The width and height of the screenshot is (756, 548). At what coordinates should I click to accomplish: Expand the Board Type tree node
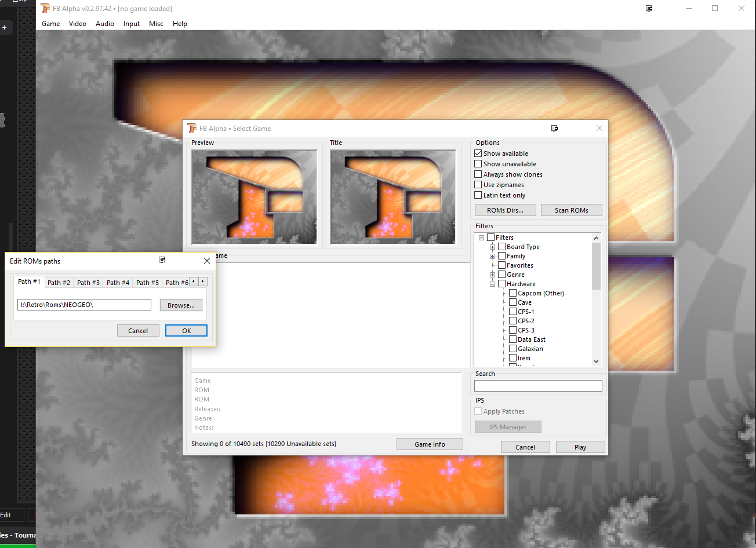point(493,247)
